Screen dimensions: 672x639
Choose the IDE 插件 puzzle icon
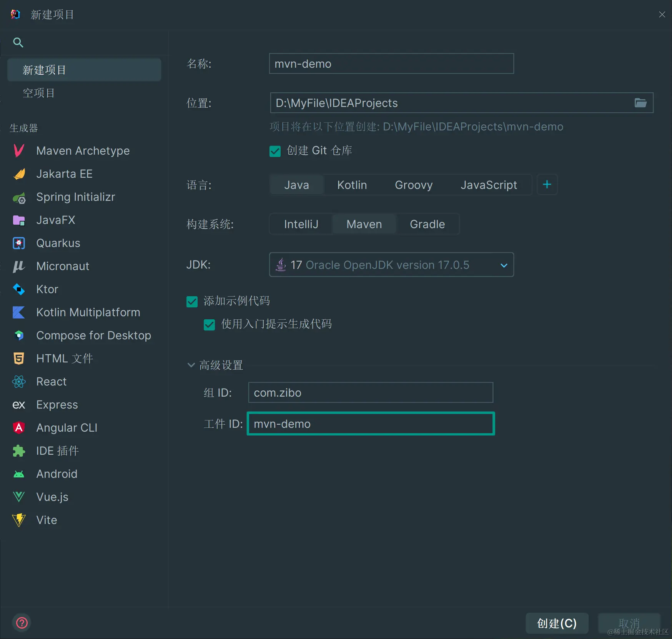pos(19,451)
